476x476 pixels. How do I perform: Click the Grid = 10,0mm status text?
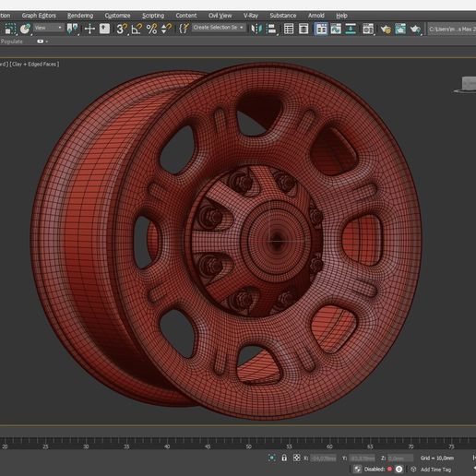click(437, 458)
